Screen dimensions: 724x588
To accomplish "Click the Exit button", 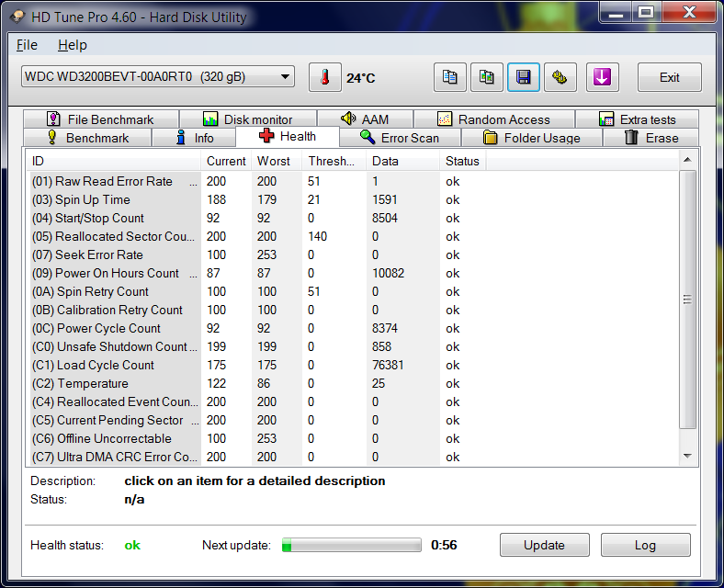I will click(670, 77).
